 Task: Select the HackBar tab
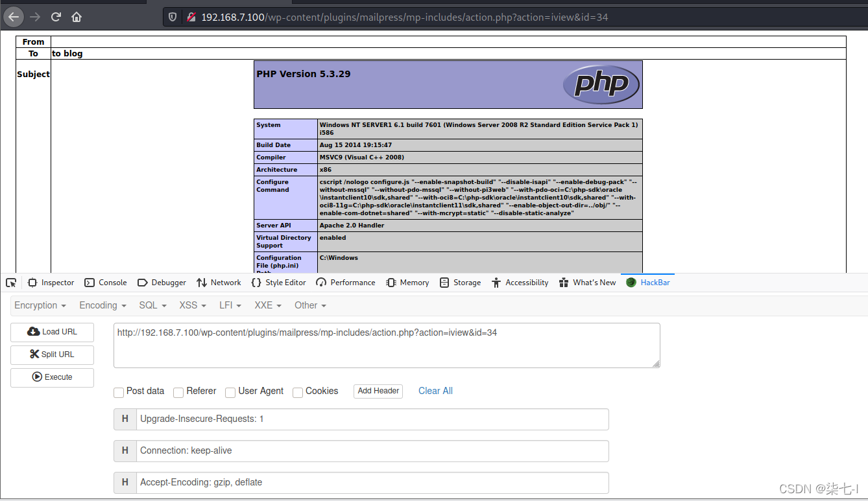click(x=648, y=283)
